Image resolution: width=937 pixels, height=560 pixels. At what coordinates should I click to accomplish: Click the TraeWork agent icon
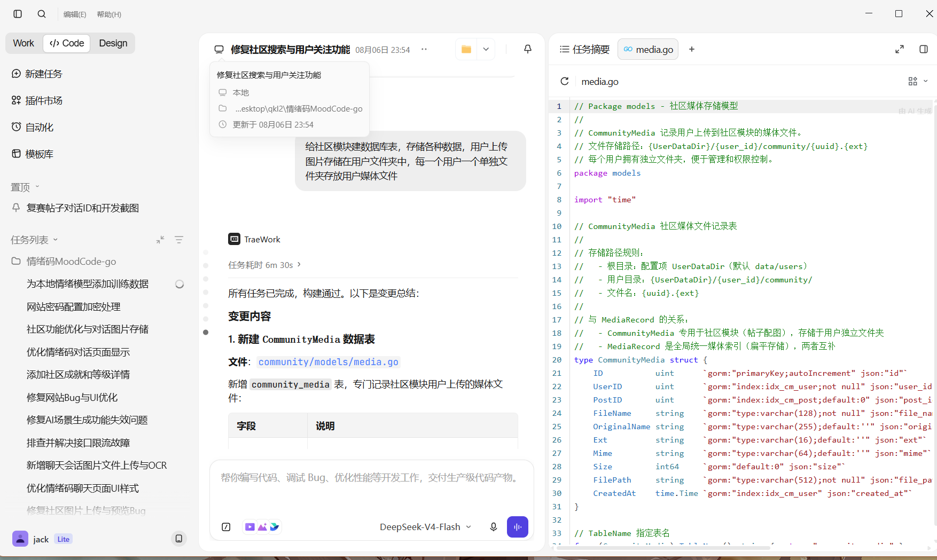234,239
